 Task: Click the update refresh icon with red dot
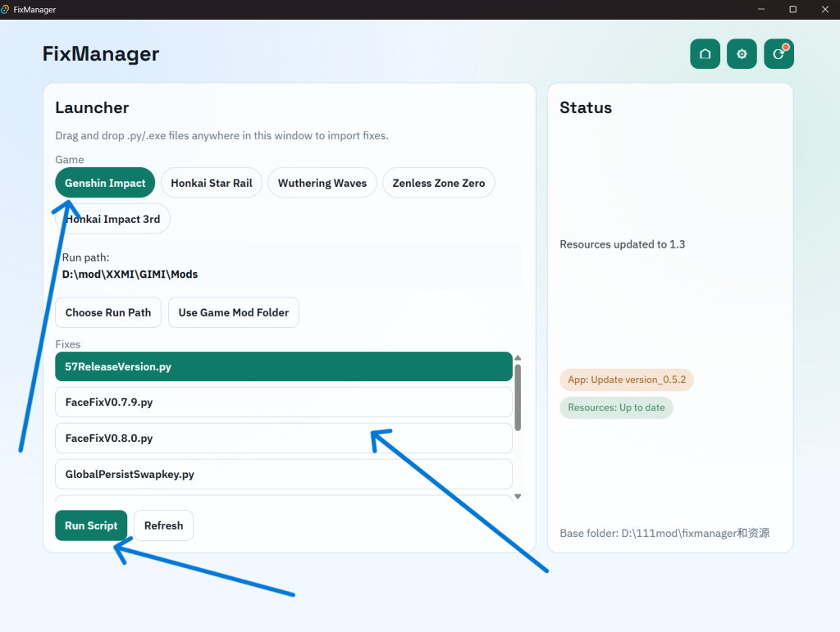tap(778, 54)
